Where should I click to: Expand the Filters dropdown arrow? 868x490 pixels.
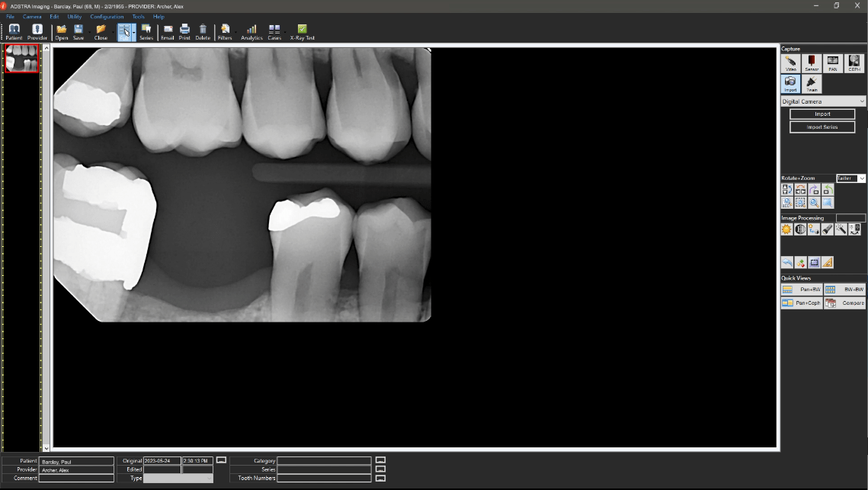(x=235, y=32)
